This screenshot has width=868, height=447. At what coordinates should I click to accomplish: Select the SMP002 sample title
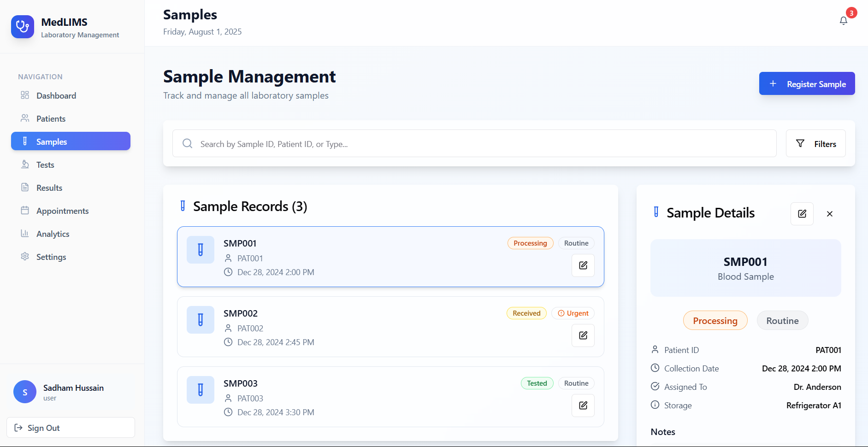click(241, 313)
